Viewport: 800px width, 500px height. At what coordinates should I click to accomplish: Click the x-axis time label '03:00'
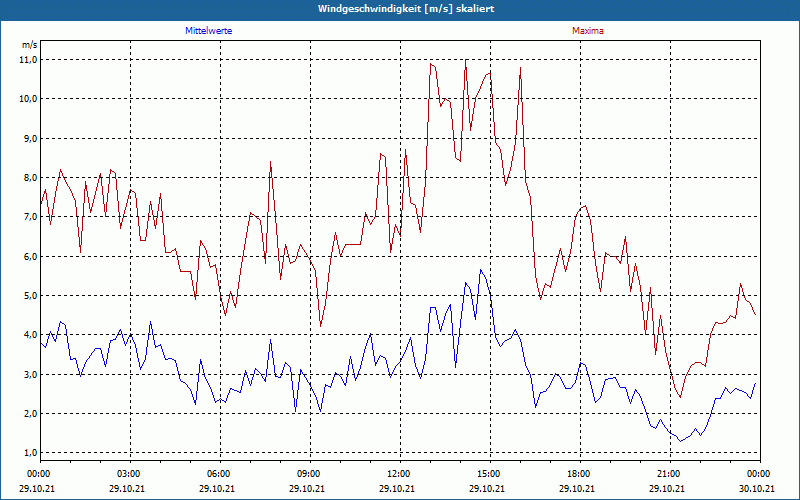tap(130, 474)
